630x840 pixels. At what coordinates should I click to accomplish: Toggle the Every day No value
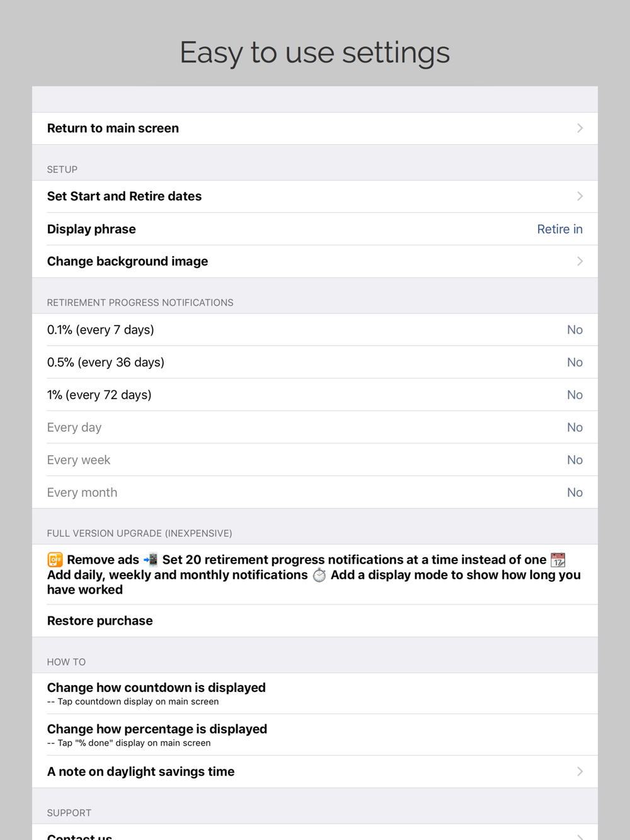click(574, 428)
